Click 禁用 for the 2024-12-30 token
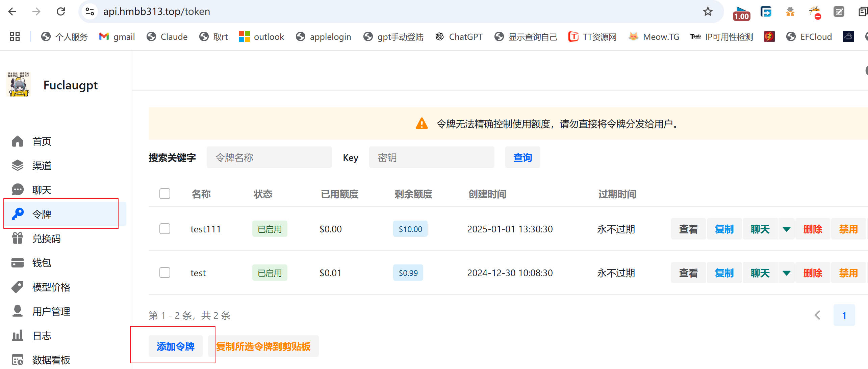This screenshot has width=868, height=369. pos(848,273)
